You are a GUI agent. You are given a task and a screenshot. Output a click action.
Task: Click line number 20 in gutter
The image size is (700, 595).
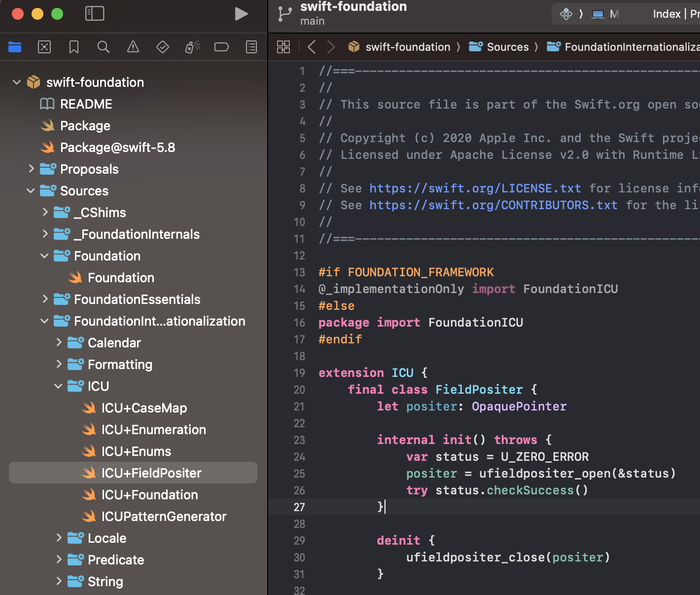[299, 390]
